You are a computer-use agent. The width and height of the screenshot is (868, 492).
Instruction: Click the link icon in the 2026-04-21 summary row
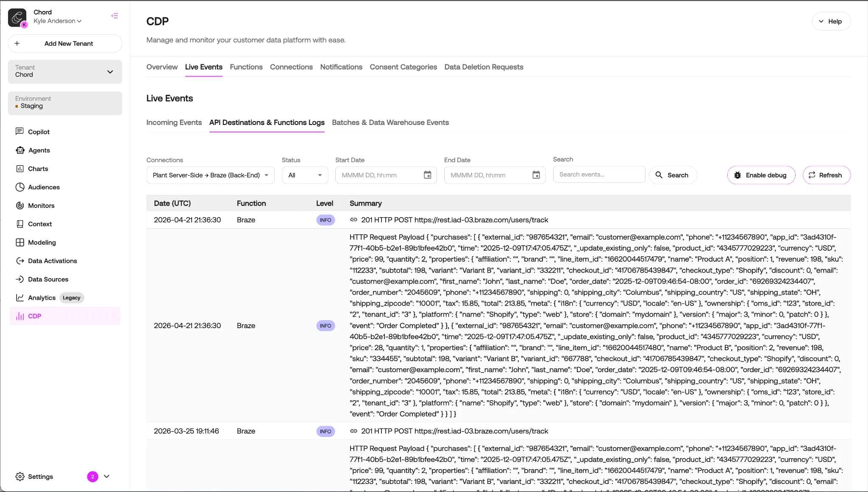pos(353,220)
